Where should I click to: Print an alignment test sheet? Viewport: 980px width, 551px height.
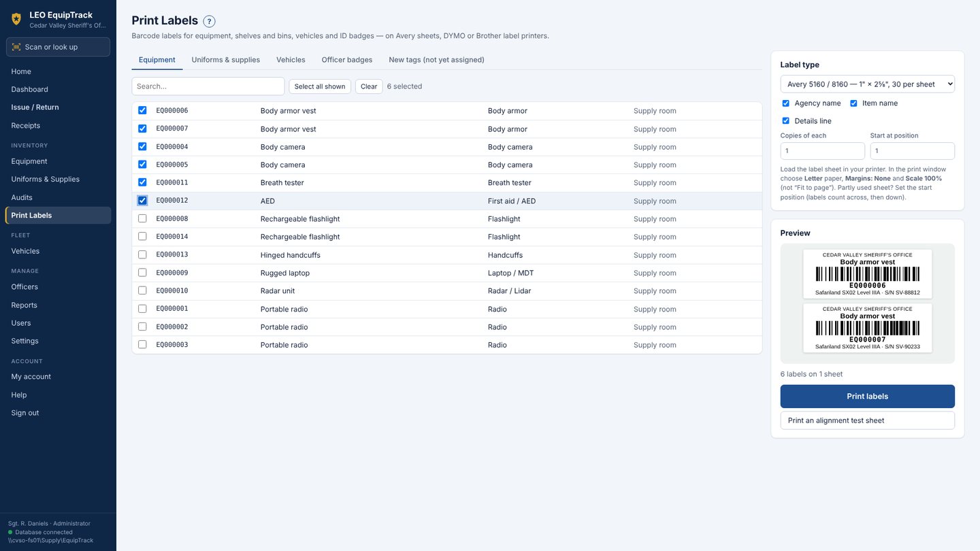pos(868,420)
